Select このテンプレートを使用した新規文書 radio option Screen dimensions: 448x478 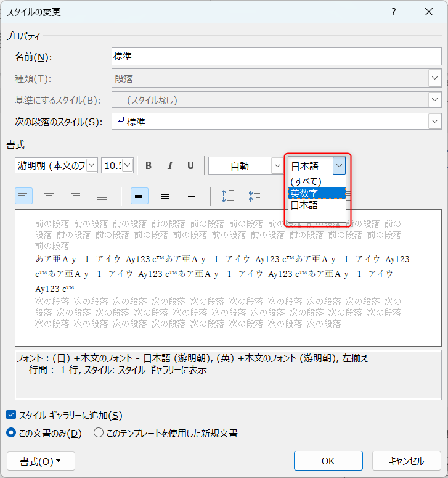(99, 433)
